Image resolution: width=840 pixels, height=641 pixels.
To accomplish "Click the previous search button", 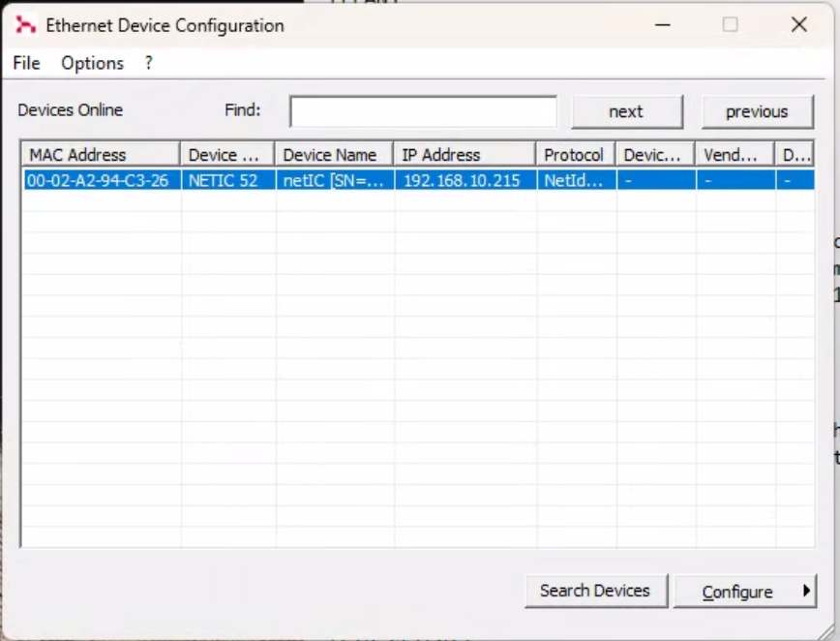I will [757, 111].
